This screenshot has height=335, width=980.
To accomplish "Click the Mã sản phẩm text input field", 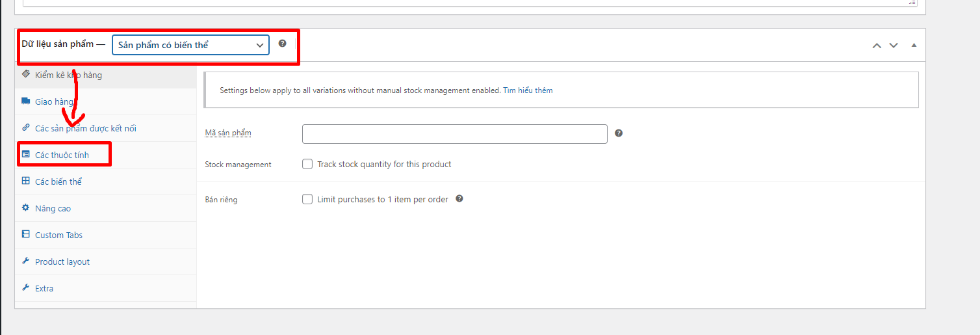I will tap(454, 134).
